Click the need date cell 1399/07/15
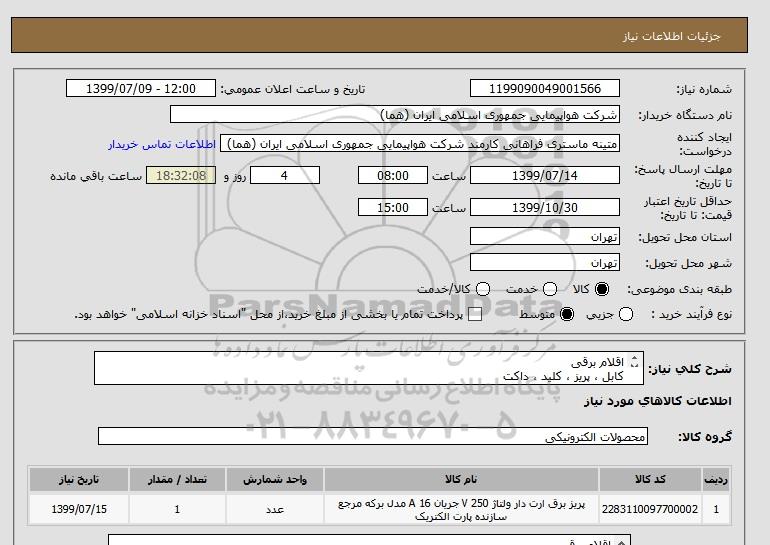Viewport: 770px width, 545px height. coord(79,509)
